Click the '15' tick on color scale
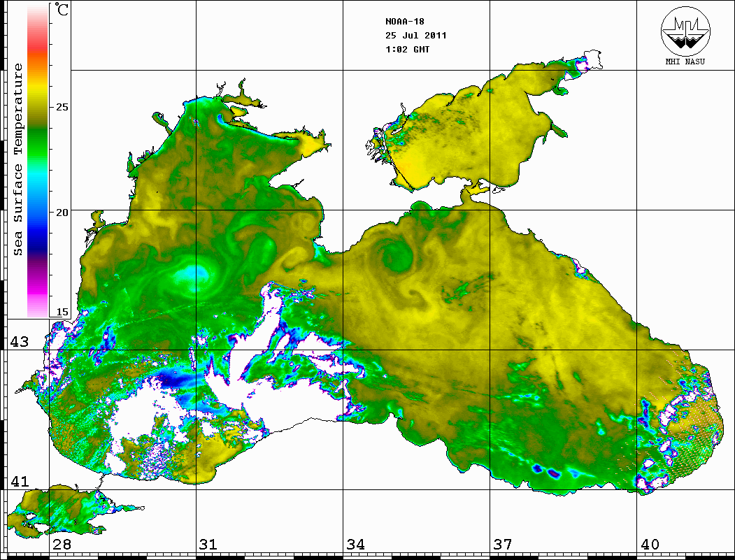 coord(62,312)
